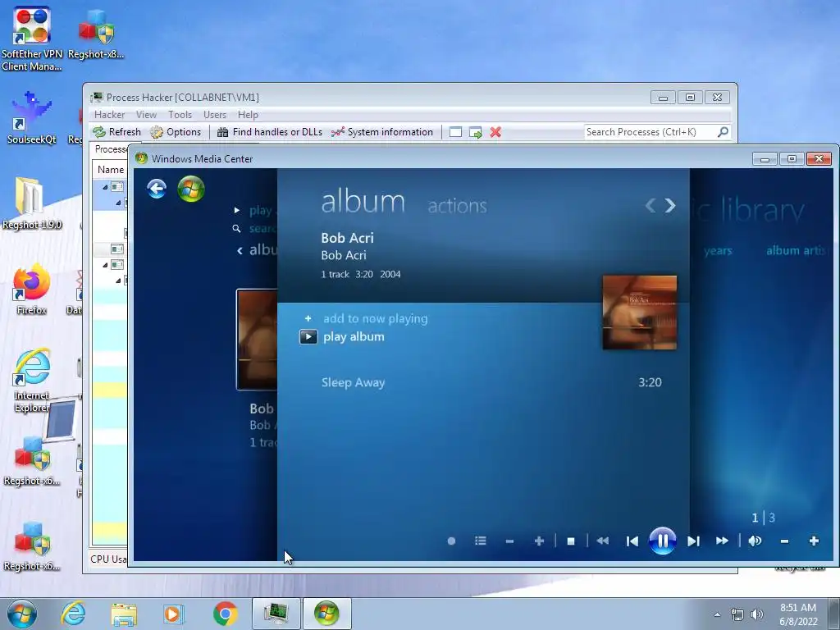This screenshot has width=840, height=630.
Task: Mute the Media Center volume
Action: tap(755, 541)
